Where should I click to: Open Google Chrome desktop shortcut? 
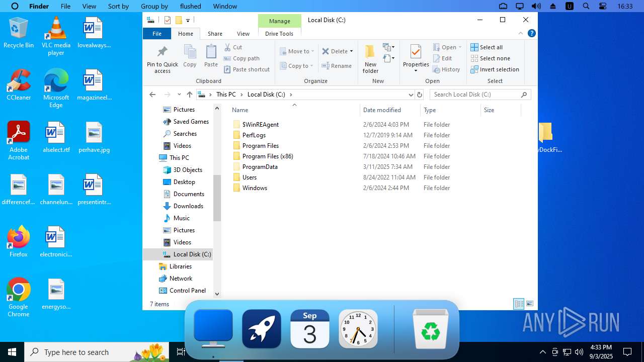point(19,298)
